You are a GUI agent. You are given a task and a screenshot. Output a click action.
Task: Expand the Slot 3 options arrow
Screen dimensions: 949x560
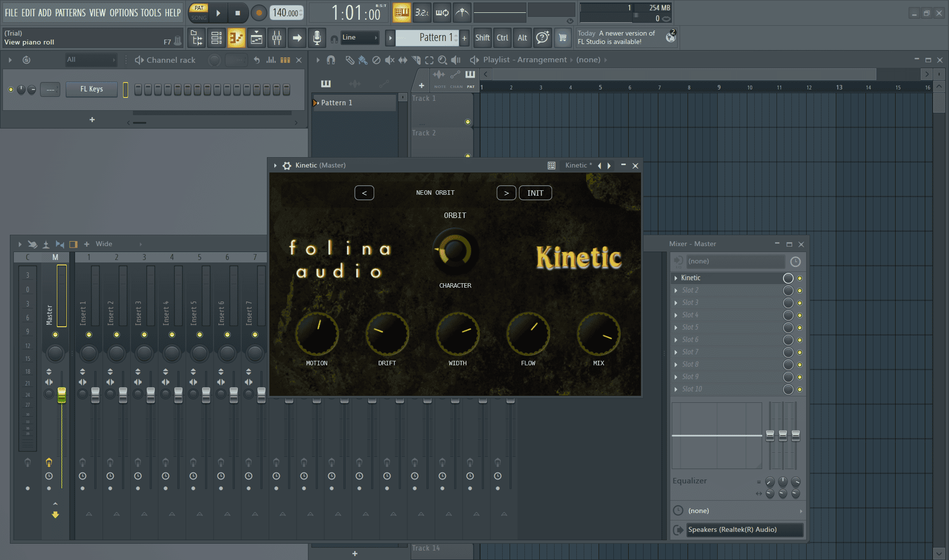676,303
